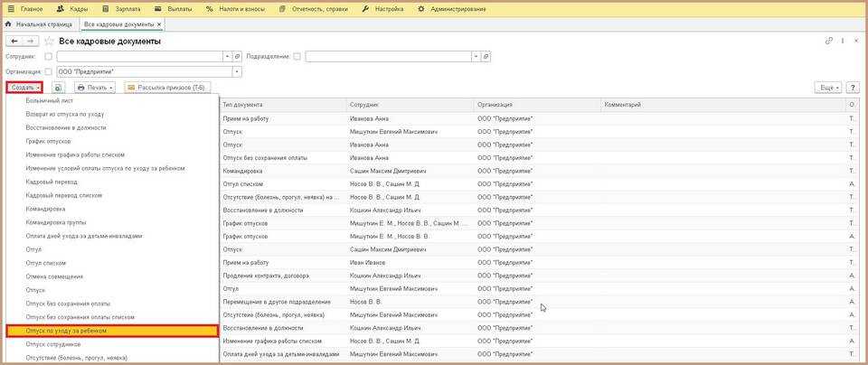The image size is (868, 365).
Task: Select the Командировка row in the table
Action: tap(539, 171)
